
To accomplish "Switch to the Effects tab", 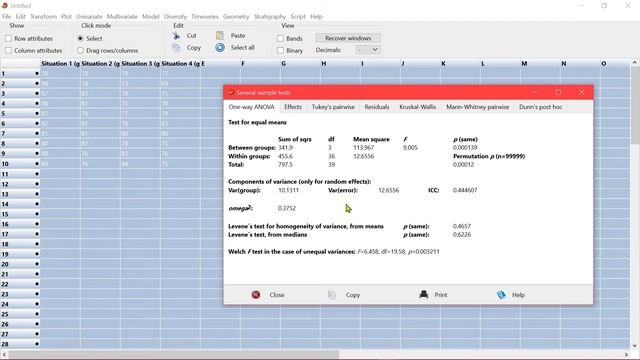I will click(x=293, y=107).
